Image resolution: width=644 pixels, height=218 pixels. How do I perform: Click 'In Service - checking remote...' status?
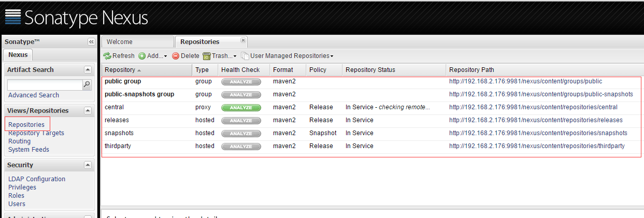click(x=388, y=107)
